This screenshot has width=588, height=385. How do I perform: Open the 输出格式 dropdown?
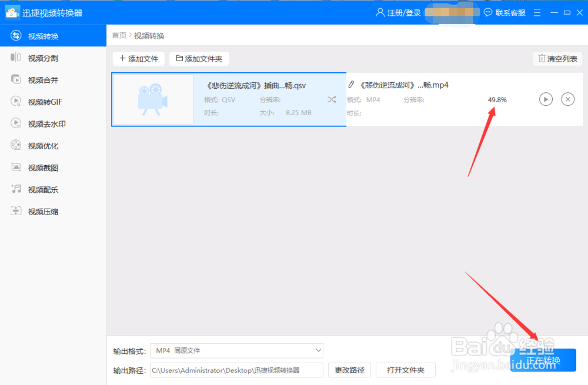pyautogui.click(x=236, y=350)
